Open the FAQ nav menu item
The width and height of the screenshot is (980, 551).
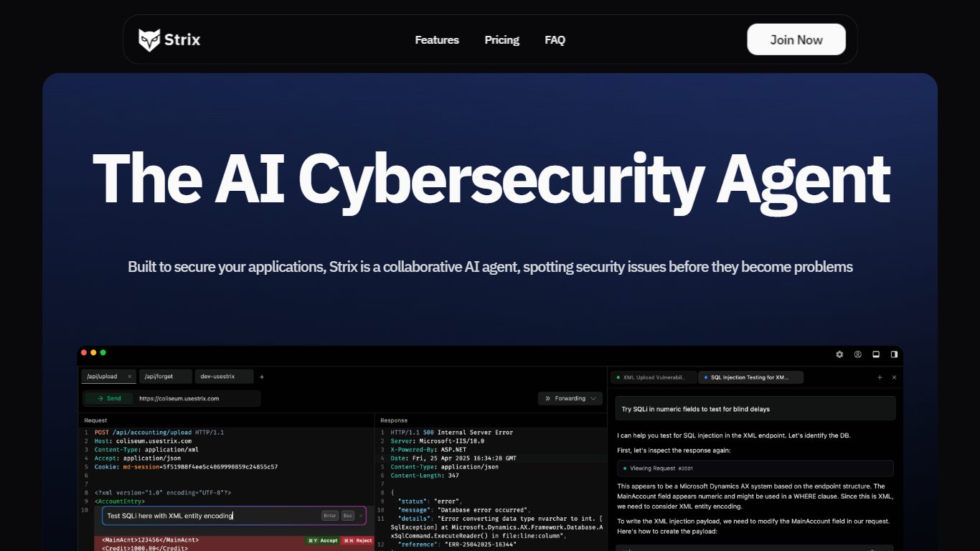coord(555,40)
